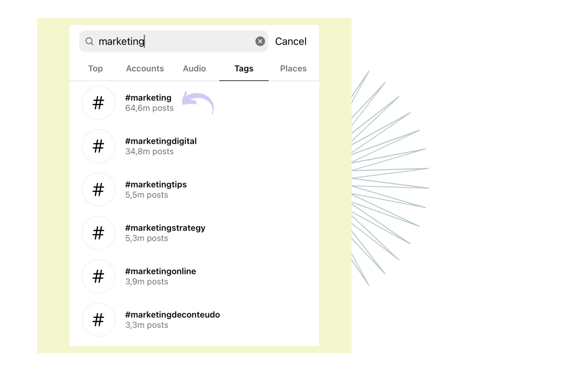Click the 5,3m posts count
This screenshot has width=588, height=371.
click(147, 238)
